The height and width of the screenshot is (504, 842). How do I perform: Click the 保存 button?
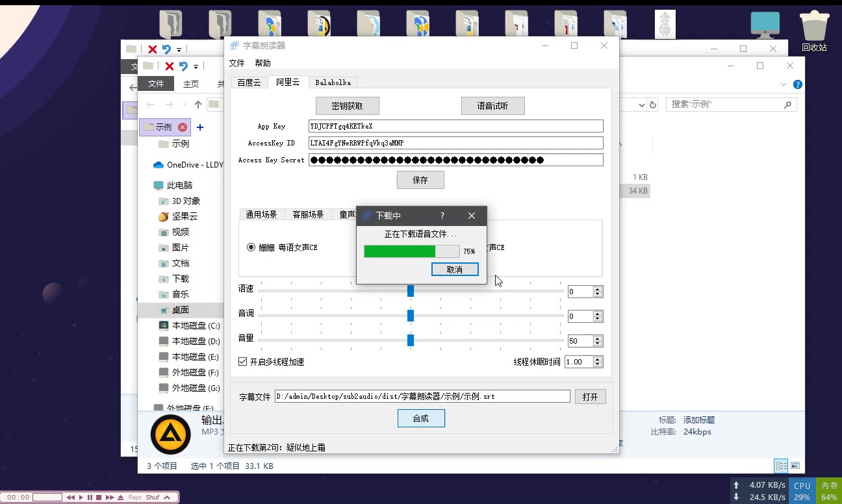tap(420, 180)
